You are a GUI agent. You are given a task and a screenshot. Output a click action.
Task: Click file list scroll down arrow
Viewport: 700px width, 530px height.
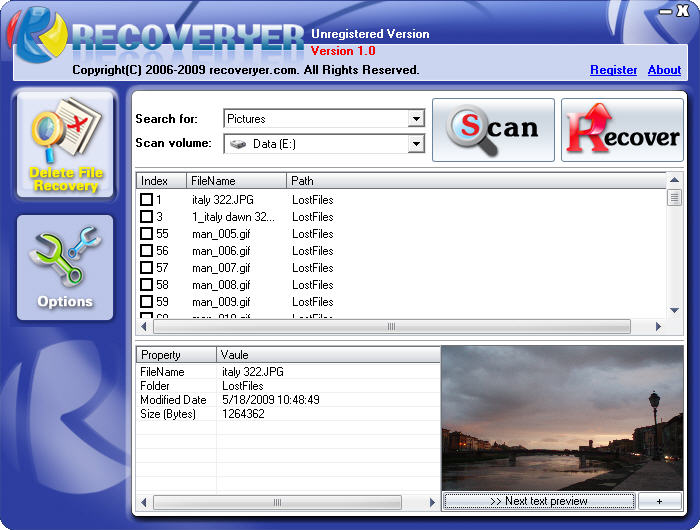pyautogui.click(x=674, y=310)
